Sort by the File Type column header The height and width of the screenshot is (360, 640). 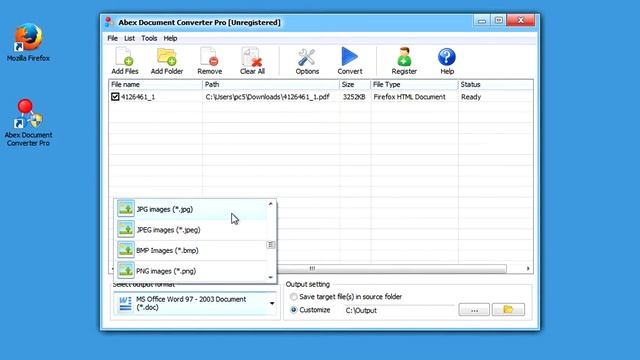tap(414, 84)
